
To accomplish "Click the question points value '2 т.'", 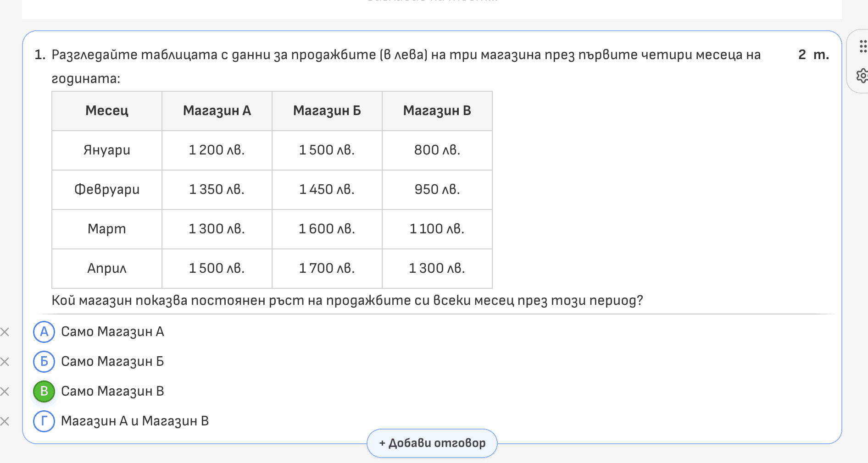I will (813, 55).
